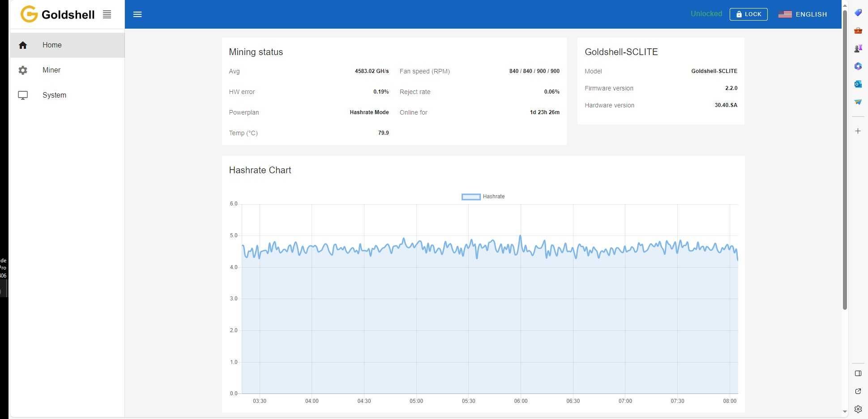Click the online time 1d 23h 26m
This screenshot has width=868, height=419.
(545, 112)
